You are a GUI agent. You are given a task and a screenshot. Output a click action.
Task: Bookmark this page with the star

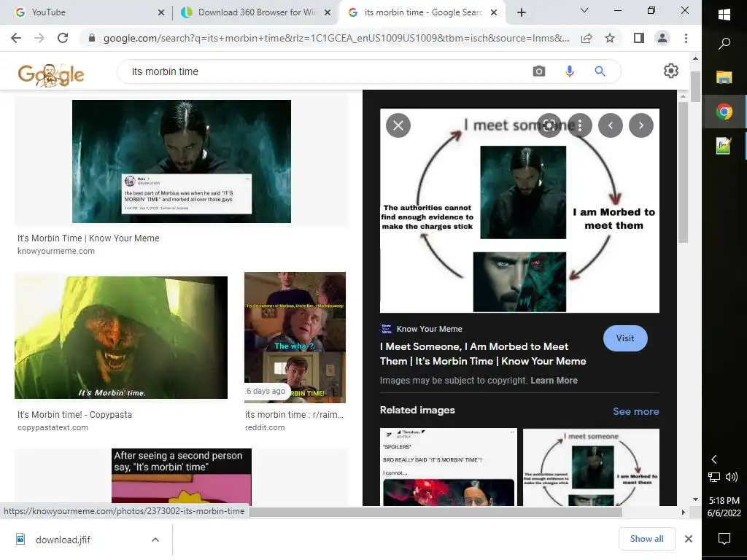[610, 39]
